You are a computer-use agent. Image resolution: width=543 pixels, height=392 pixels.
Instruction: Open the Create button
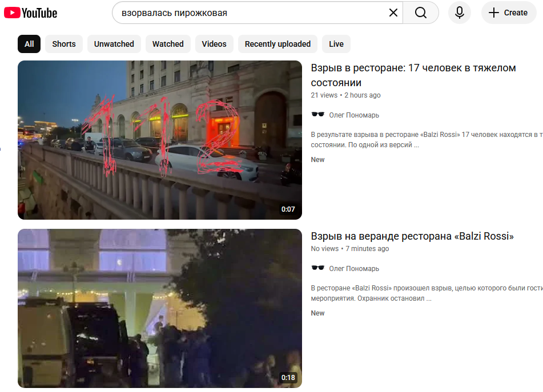(x=509, y=13)
